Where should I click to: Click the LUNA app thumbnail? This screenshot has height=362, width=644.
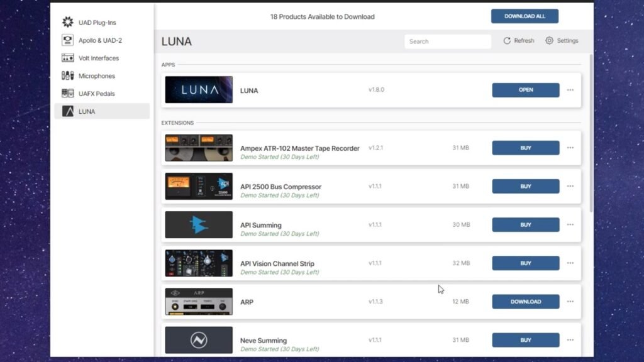pos(199,89)
